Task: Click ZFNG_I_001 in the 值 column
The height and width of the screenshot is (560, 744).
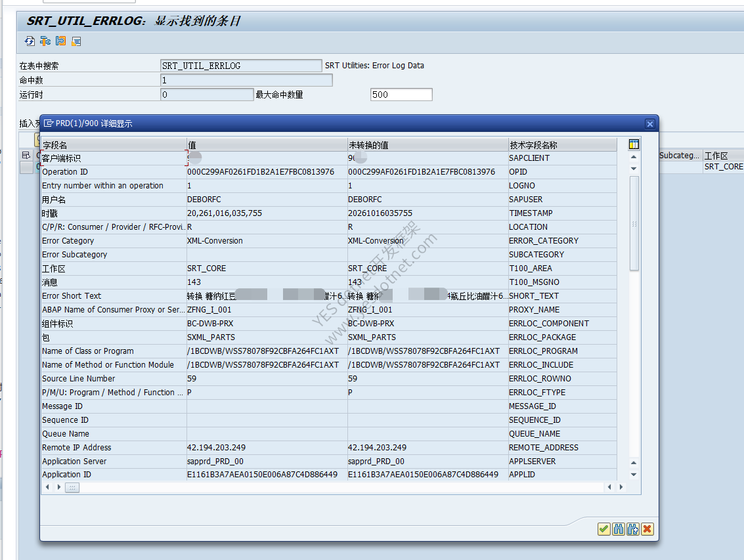Action: pos(209,309)
